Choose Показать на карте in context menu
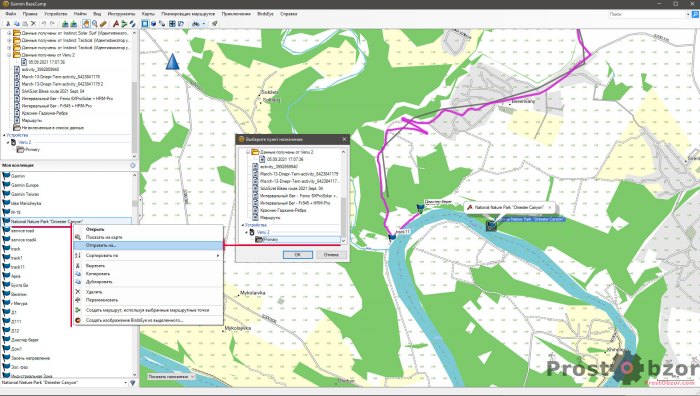 148,237
